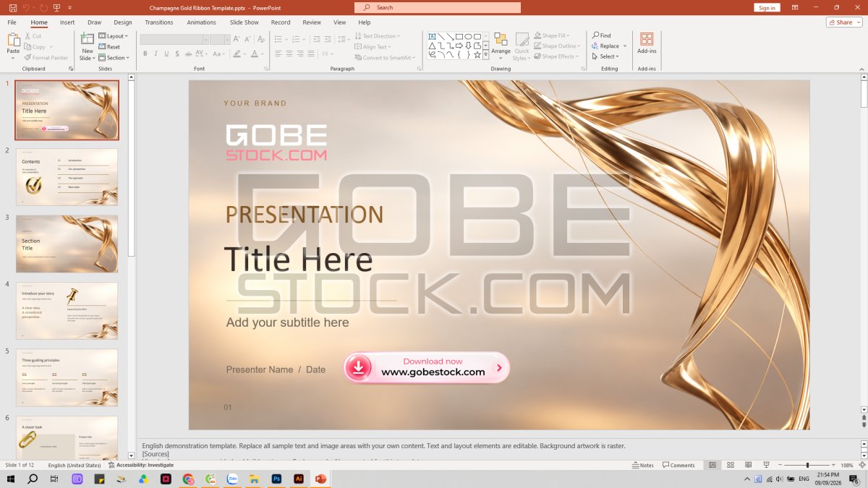Expand the shapes gallery More arrow

[486, 55]
